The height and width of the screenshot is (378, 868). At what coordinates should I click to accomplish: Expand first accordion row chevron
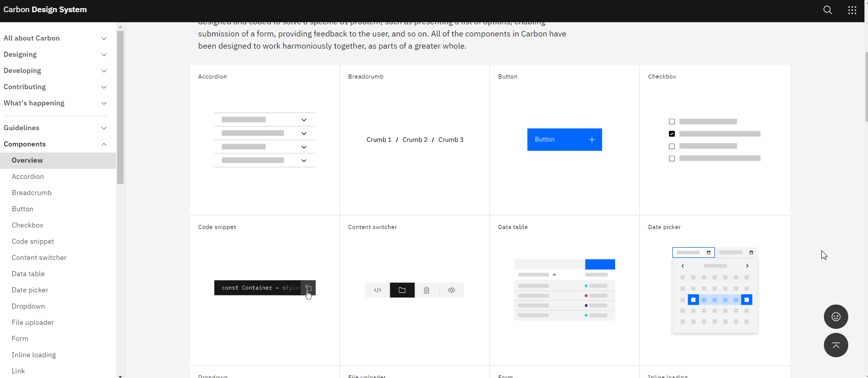304,120
